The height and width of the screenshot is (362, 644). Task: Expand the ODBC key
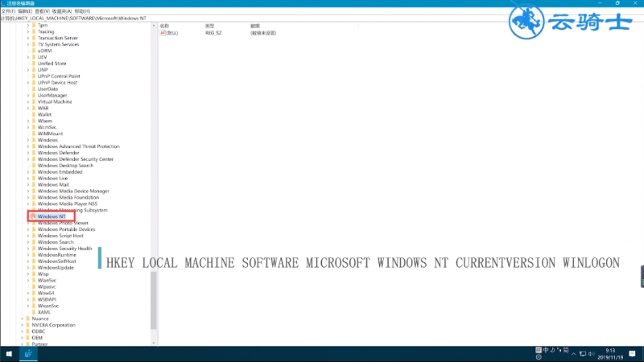pyautogui.click(x=23, y=331)
